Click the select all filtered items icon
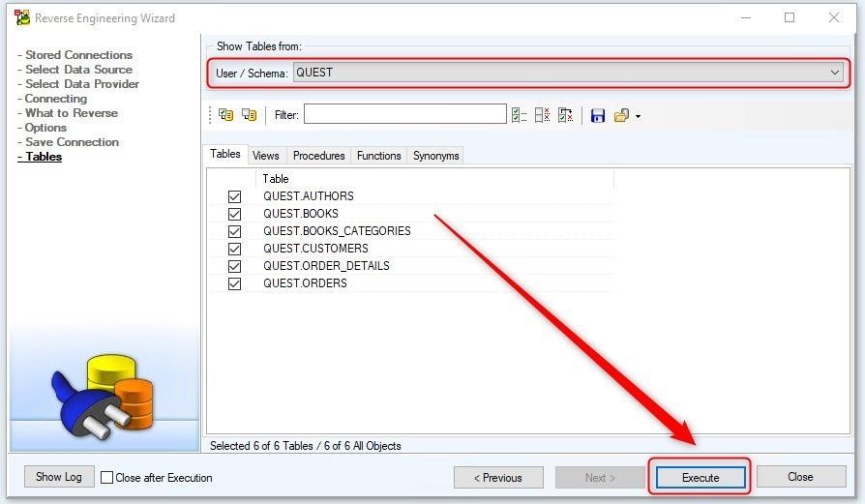The width and height of the screenshot is (865, 504). [519, 115]
